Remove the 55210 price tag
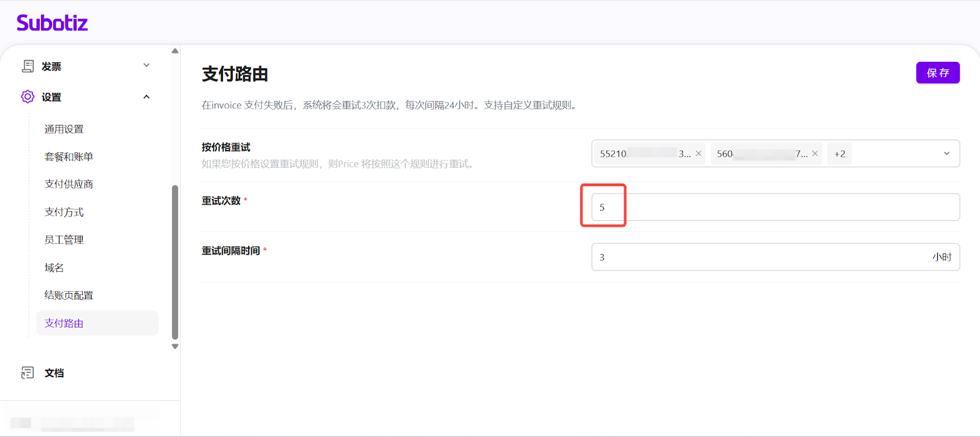 point(698,154)
